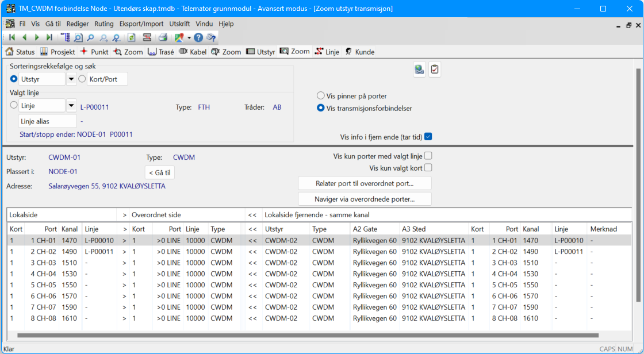Click the Utstyr search field
This screenshot has height=354, width=644.
pos(42,79)
